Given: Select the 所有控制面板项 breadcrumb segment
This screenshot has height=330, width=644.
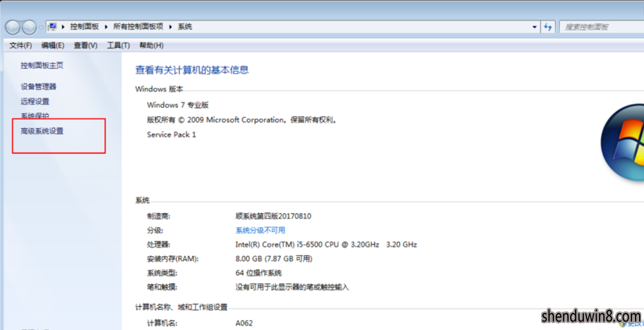Looking at the screenshot, I should 138,26.
